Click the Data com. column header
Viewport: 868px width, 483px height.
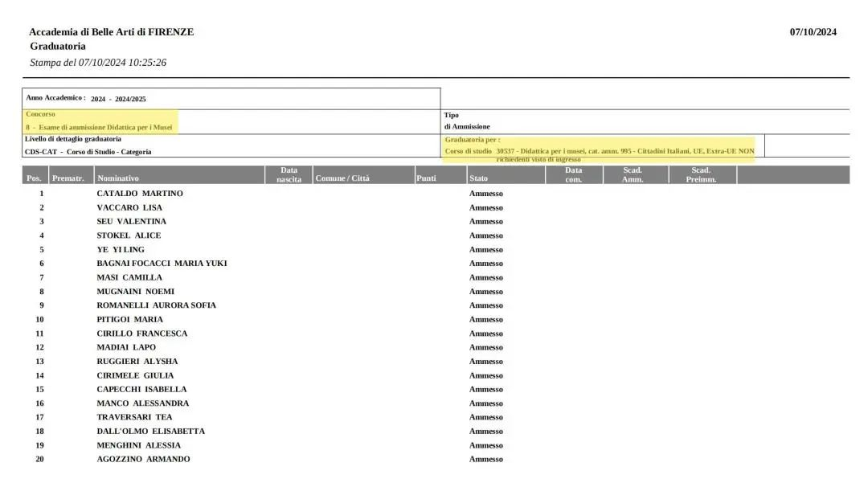pos(573,174)
